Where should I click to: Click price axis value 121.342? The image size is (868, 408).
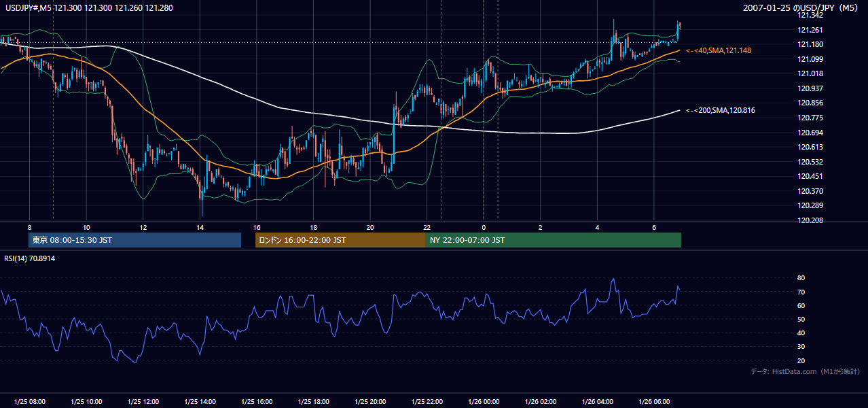[x=810, y=15]
